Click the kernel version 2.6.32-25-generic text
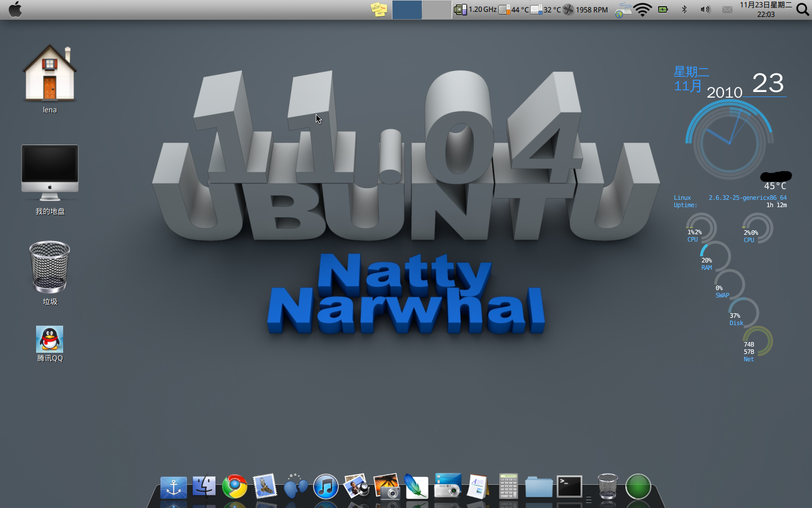This screenshot has height=508, width=812. (748, 198)
